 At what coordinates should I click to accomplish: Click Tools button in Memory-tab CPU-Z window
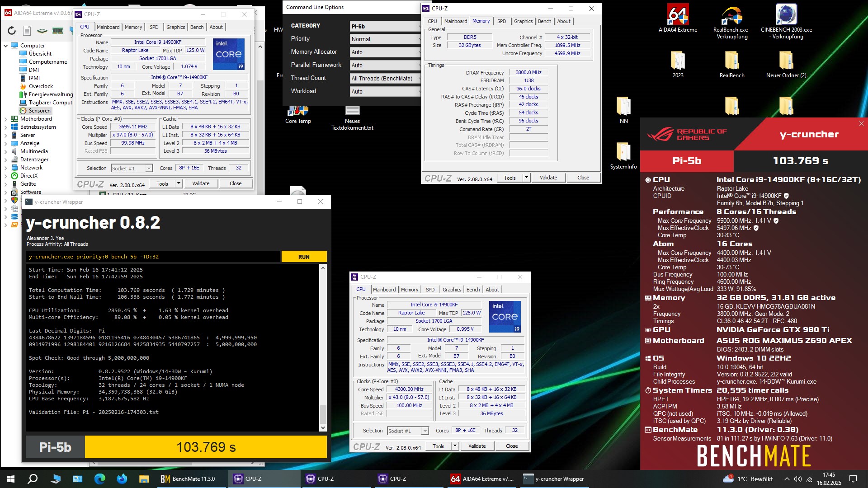509,178
